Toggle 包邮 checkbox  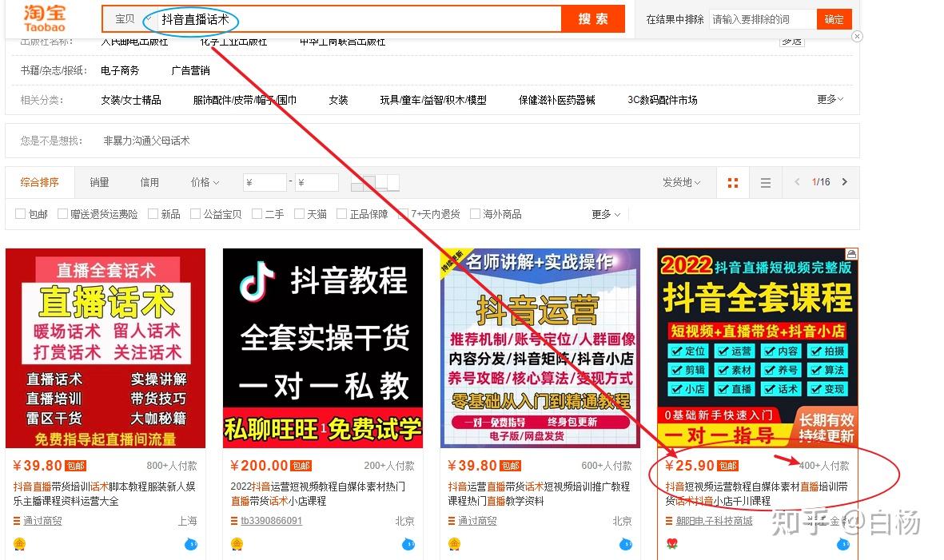21,213
